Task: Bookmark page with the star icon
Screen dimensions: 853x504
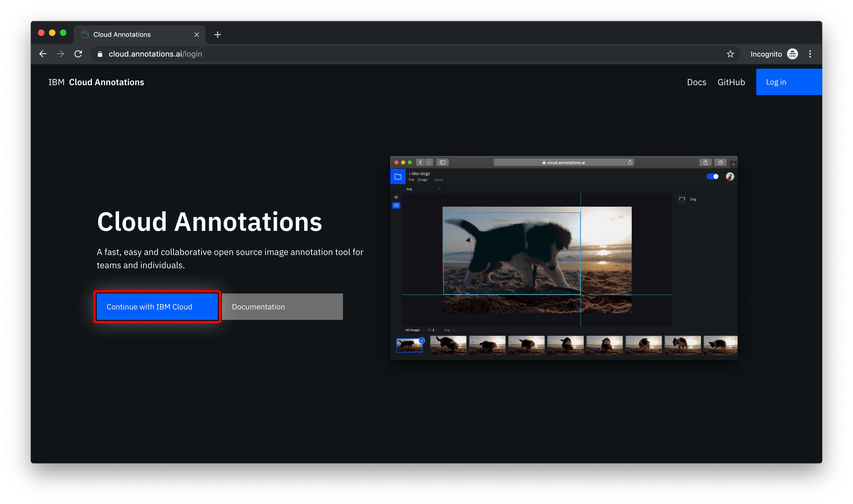Action: click(730, 54)
